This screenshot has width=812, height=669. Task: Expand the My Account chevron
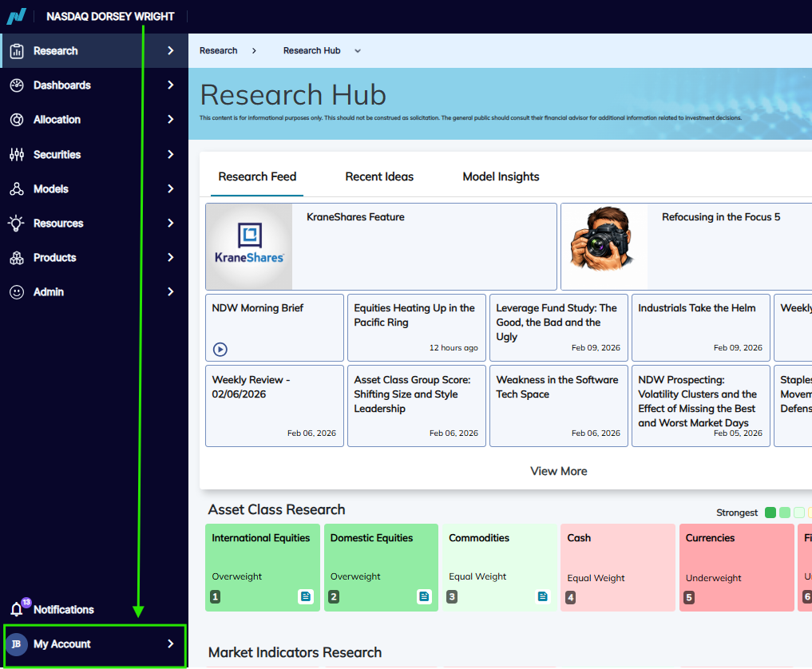pyautogui.click(x=170, y=643)
